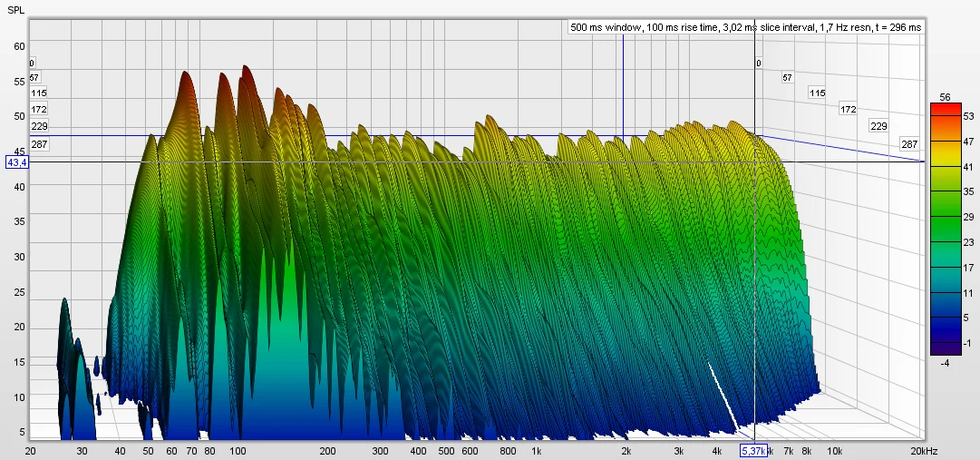Click the 15 value on SPL axis
The width and height of the screenshot is (980, 460).
(19, 362)
